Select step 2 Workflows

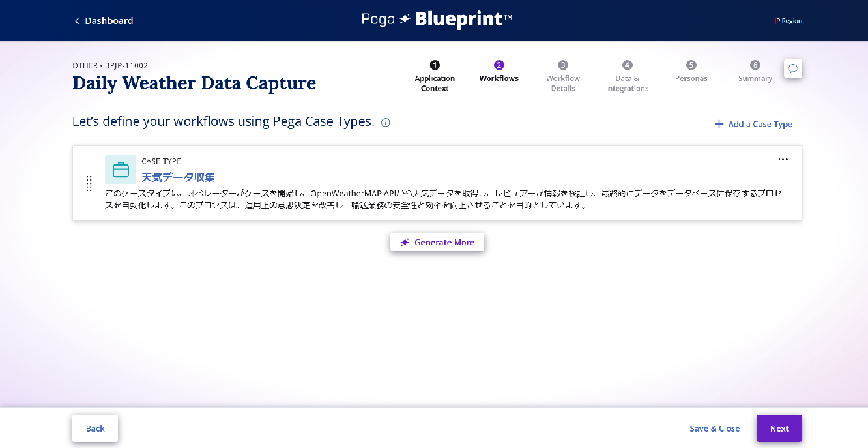(499, 72)
